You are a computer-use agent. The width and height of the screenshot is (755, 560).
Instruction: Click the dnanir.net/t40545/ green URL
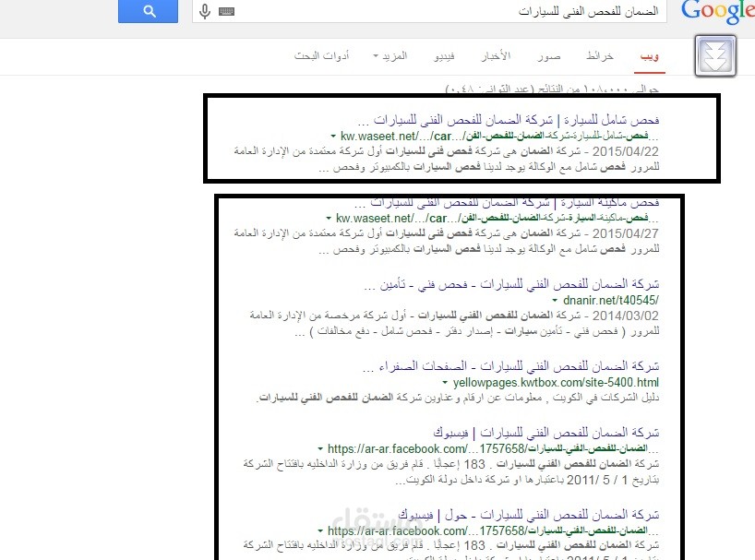pyautogui.click(x=610, y=301)
